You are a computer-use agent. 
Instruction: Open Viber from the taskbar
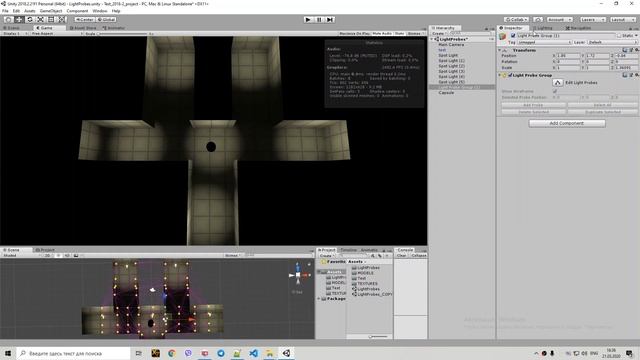[x=188, y=353]
